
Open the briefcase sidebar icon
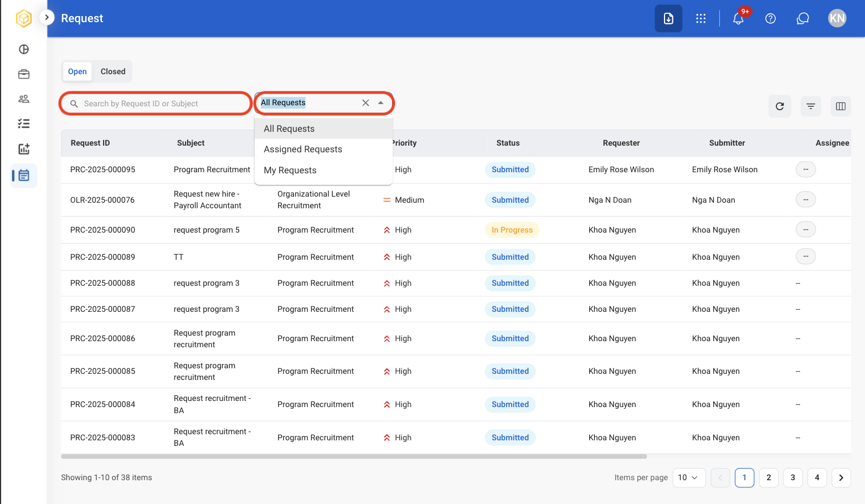[x=24, y=74]
